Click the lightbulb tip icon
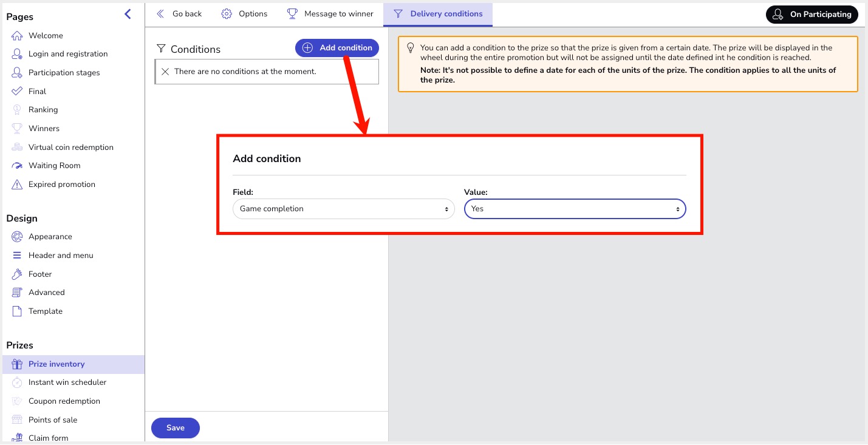 tap(411, 47)
